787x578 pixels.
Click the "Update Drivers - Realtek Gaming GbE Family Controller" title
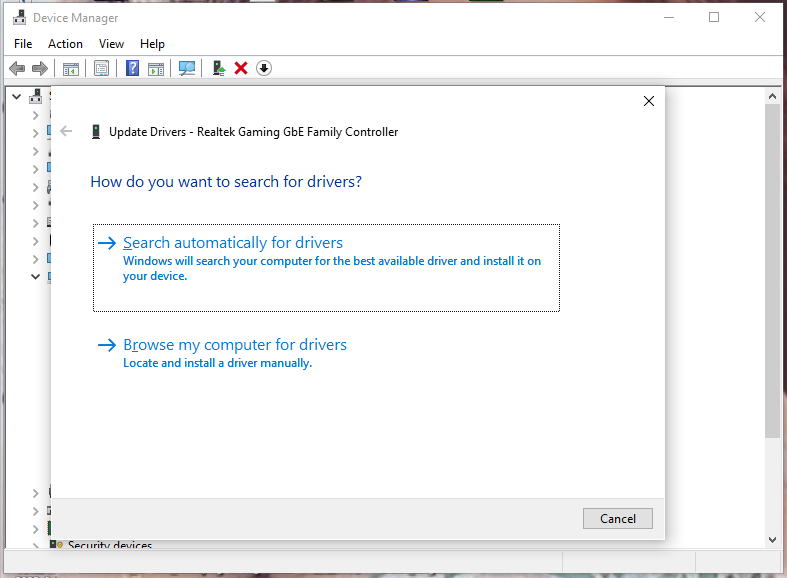pyautogui.click(x=253, y=132)
